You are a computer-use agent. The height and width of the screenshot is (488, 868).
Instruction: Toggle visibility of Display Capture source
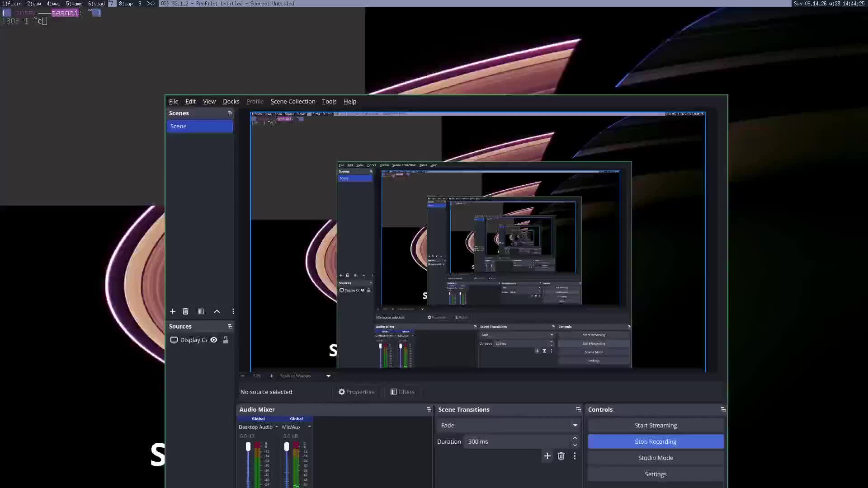214,340
